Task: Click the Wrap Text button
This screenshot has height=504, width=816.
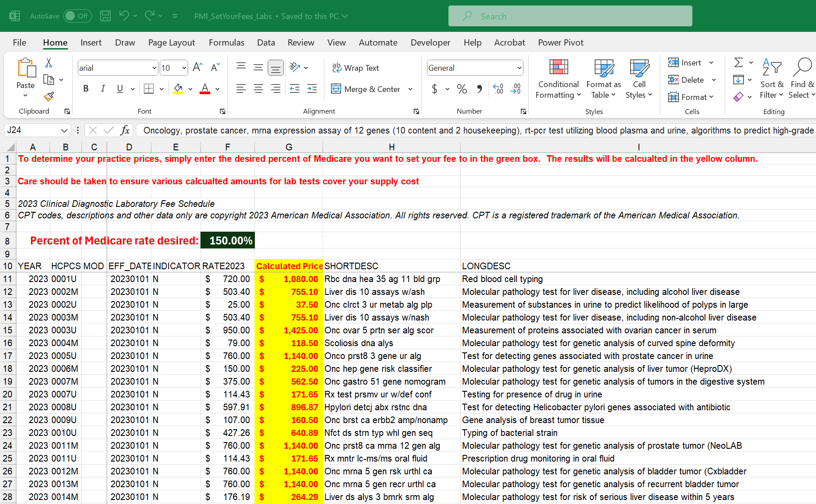Action: tap(355, 68)
